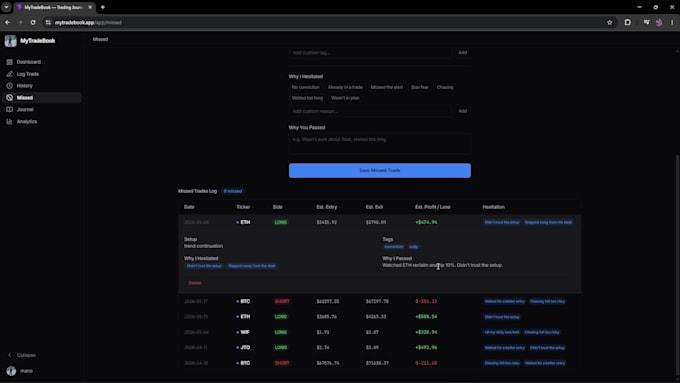Close the MyTradeBook browser tab
680x383 pixels.
point(90,7)
